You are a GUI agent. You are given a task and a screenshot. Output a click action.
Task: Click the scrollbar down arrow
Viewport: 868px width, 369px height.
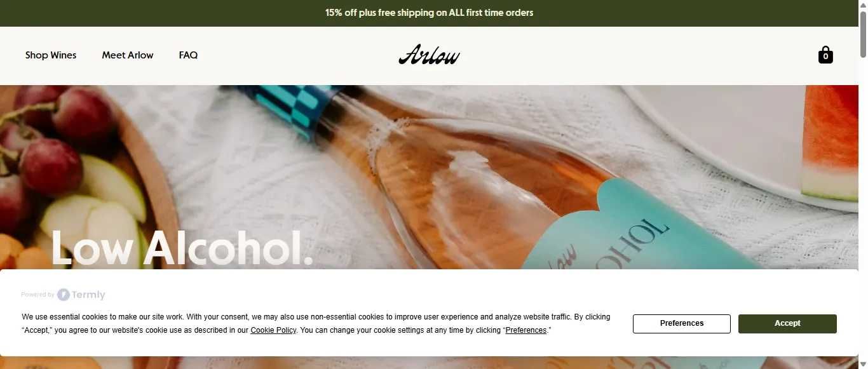(x=863, y=365)
